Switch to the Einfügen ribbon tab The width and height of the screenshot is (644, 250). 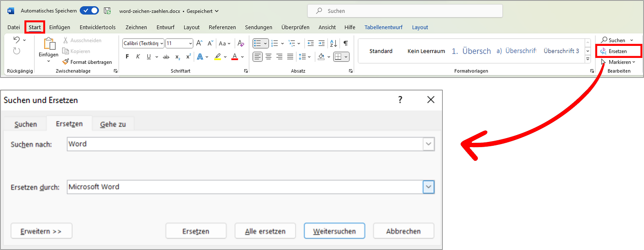pos(60,27)
